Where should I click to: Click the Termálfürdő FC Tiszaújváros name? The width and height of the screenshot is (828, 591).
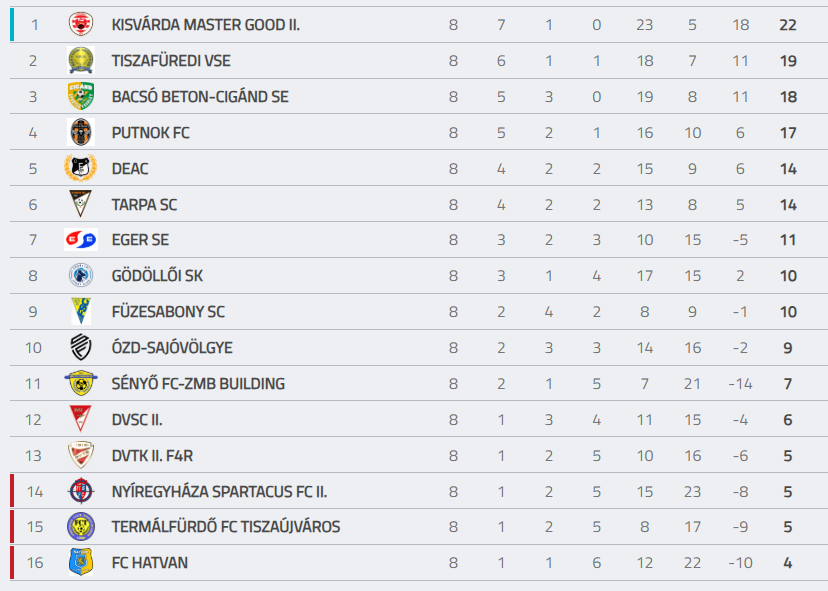225,527
